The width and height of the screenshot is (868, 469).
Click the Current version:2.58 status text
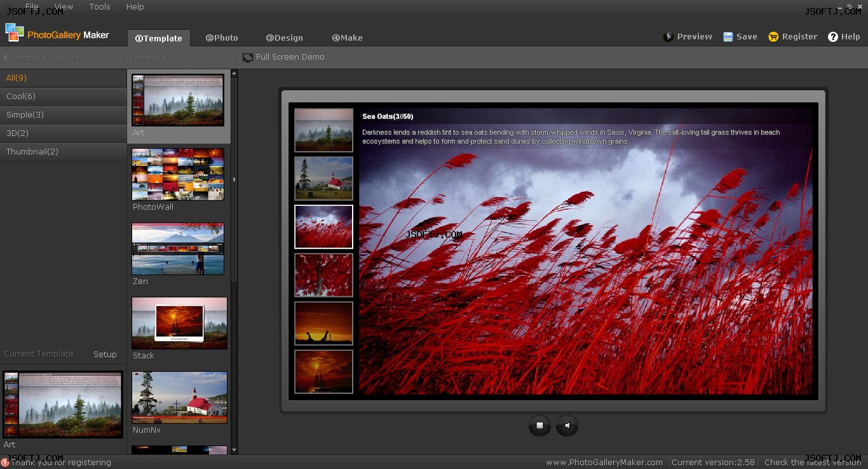coord(713,463)
